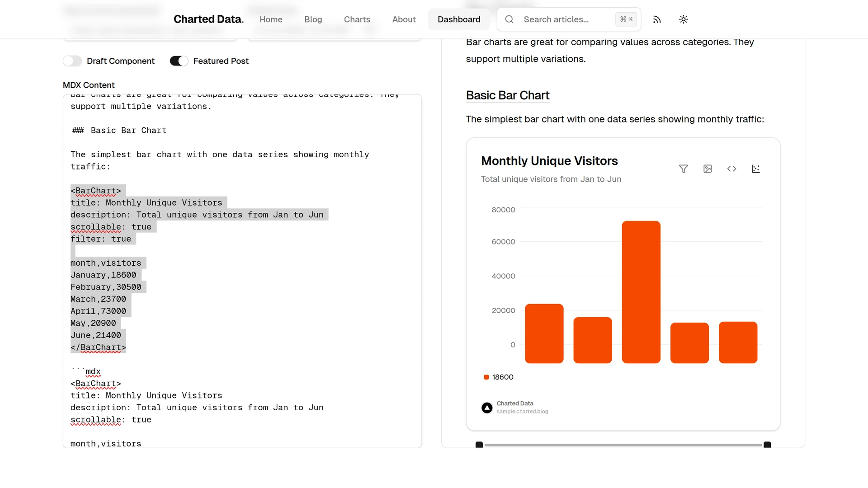Open the Blog nav item
The width and height of the screenshot is (868, 488).
[313, 19]
